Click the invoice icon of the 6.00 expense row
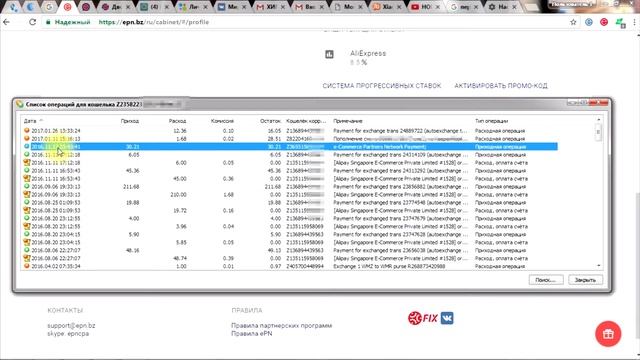 point(27,162)
